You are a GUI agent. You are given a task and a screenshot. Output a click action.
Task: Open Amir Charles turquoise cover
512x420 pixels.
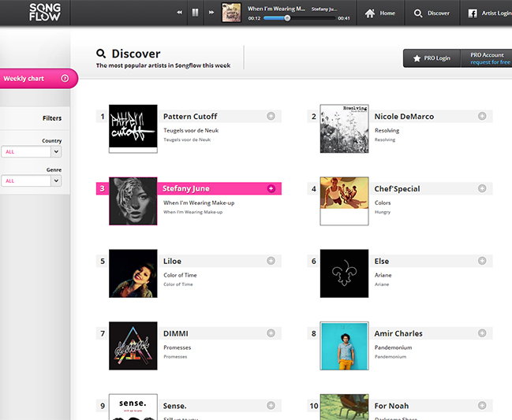click(345, 346)
